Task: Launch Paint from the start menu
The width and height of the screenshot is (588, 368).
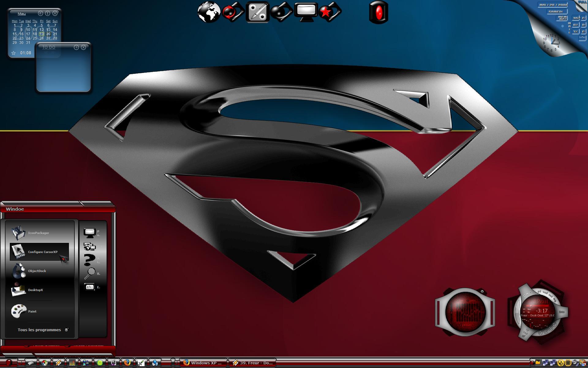Action: click(x=32, y=311)
